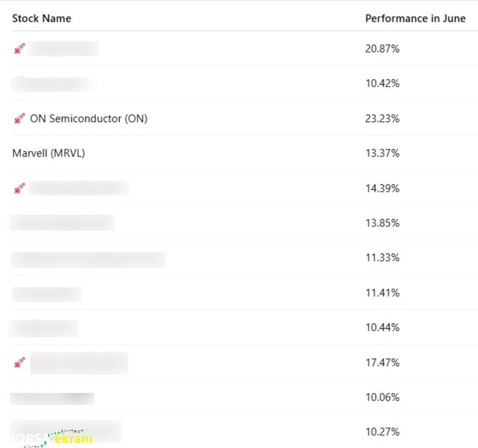
Task: Click the blurred stock name beside 10.06%
Action: (x=52, y=399)
